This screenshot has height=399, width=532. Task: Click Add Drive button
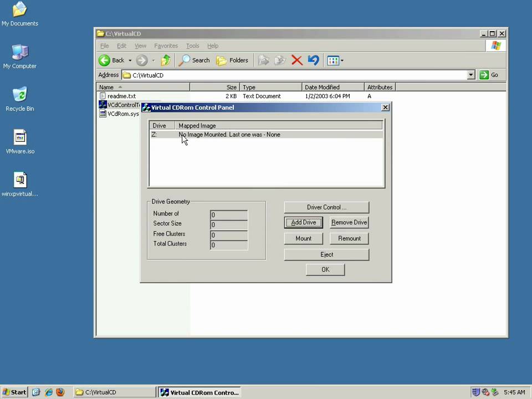click(304, 223)
